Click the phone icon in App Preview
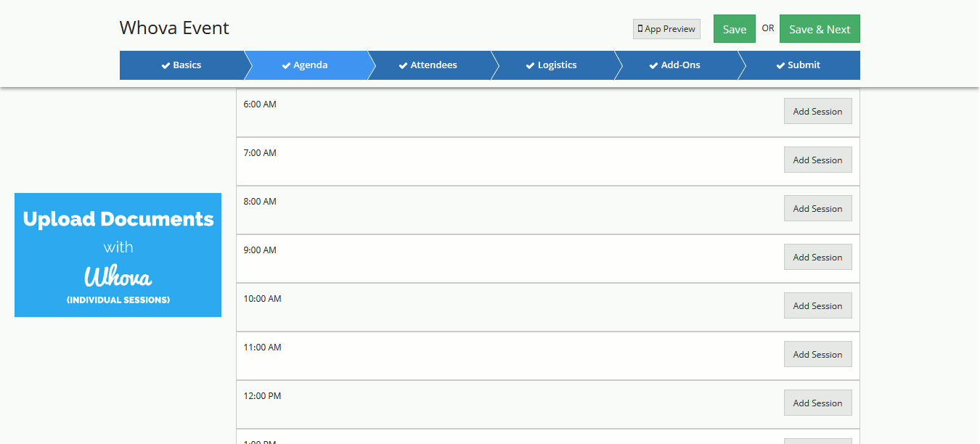Screen dimensions: 980x444 pyautogui.click(x=640, y=29)
